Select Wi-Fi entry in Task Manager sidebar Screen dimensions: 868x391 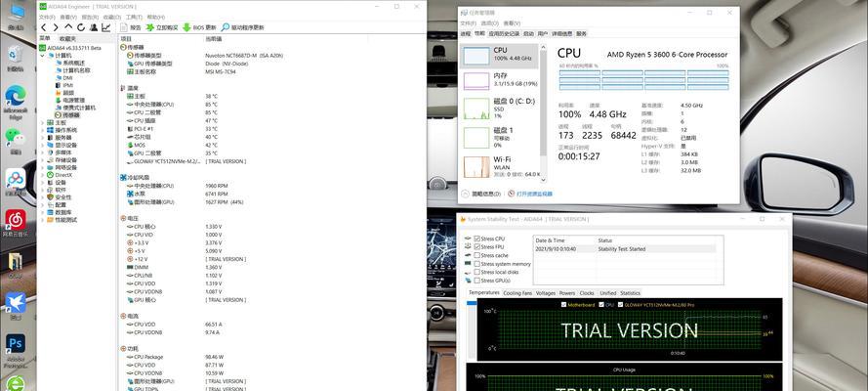[498, 166]
